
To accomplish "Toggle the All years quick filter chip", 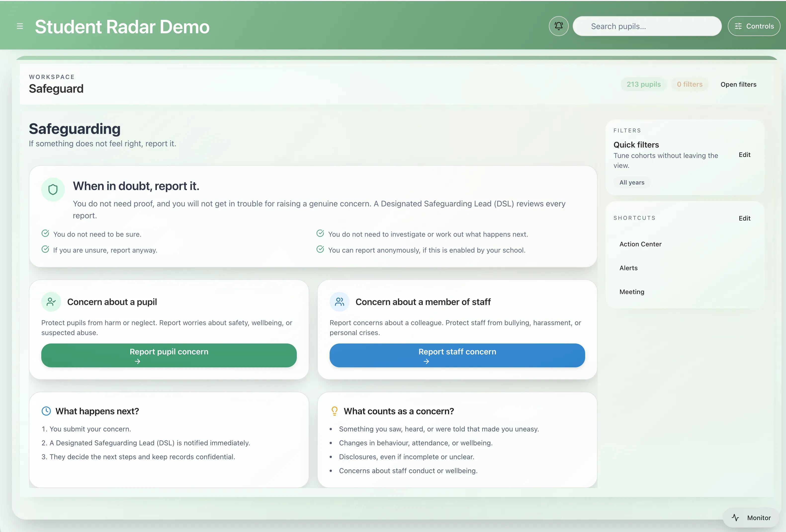I will pyautogui.click(x=631, y=182).
